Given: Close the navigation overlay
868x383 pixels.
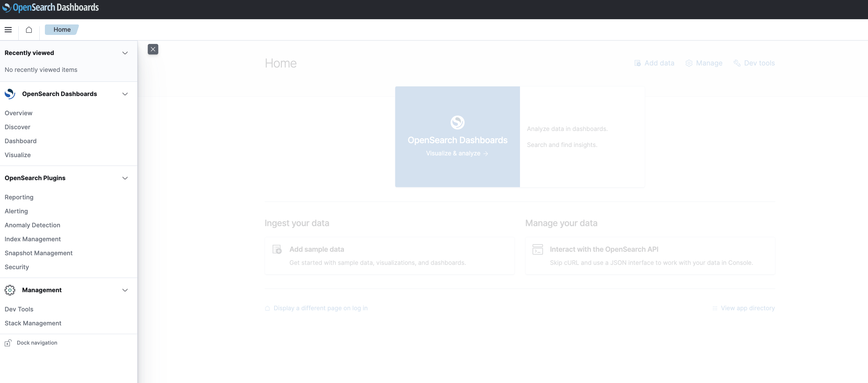Looking at the screenshot, I should click(x=153, y=49).
